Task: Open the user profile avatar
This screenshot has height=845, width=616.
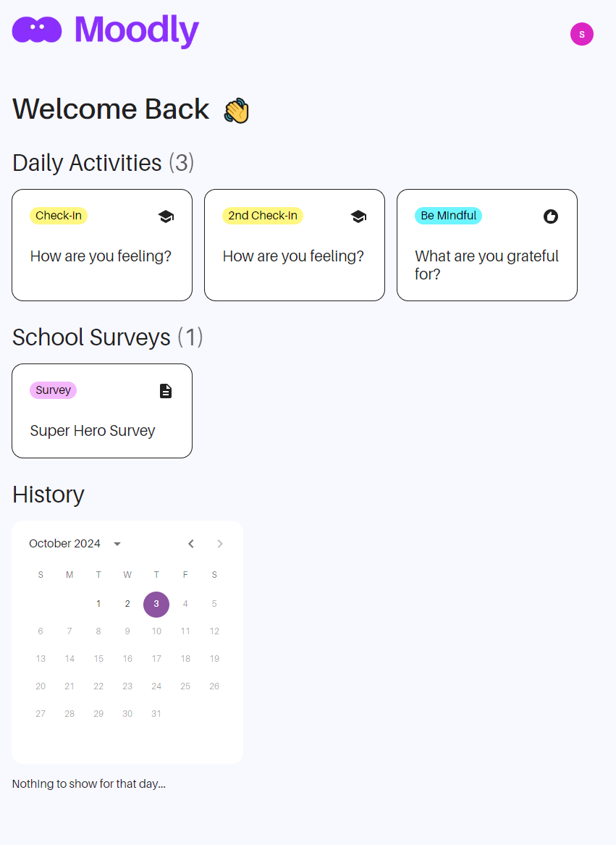Action: point(581,34)
